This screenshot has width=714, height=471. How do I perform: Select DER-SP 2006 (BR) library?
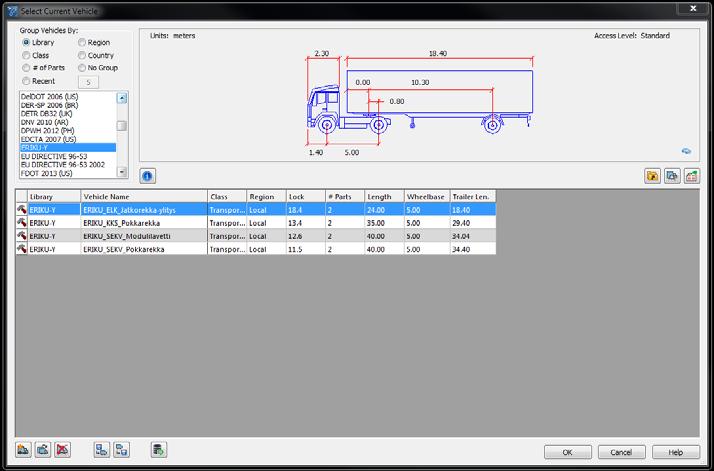(x=68, y=105)
